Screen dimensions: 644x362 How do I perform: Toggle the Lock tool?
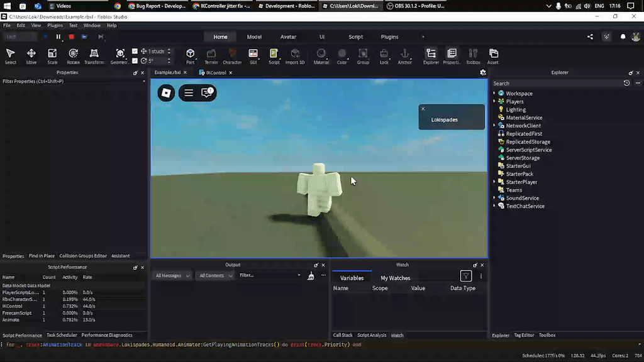(384, 56)
